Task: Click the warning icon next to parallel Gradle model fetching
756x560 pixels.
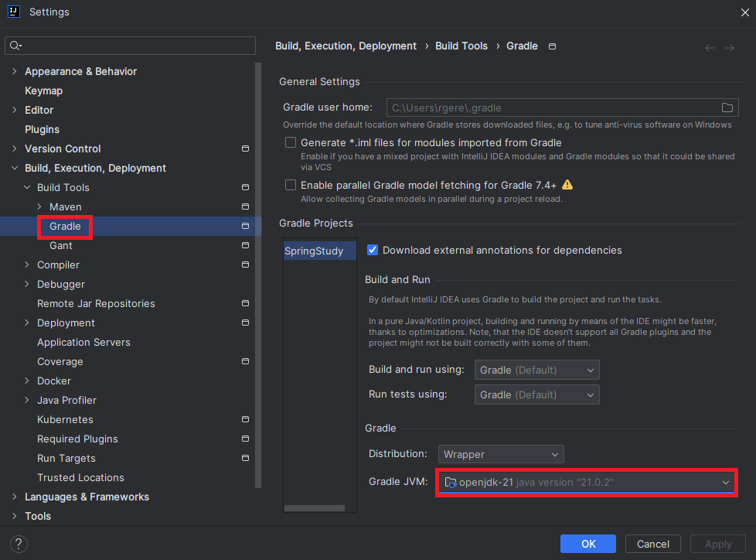Action: (x=567, y=185)
